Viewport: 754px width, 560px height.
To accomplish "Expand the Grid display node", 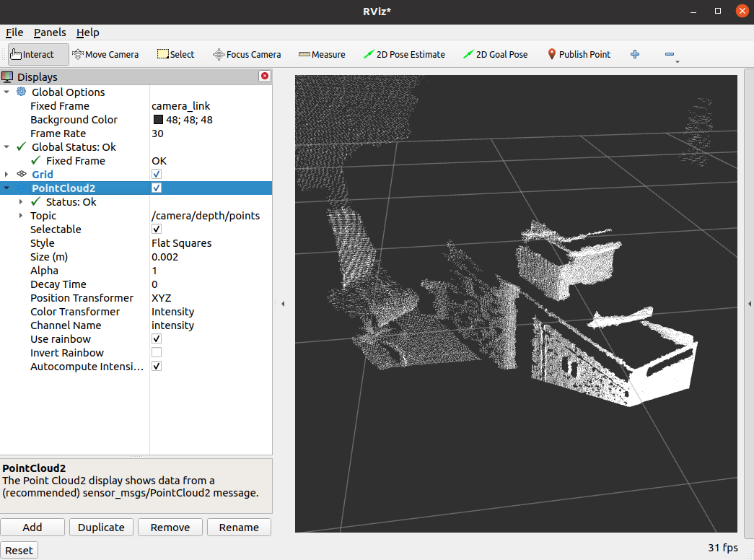I will click(x=6, y=174).
